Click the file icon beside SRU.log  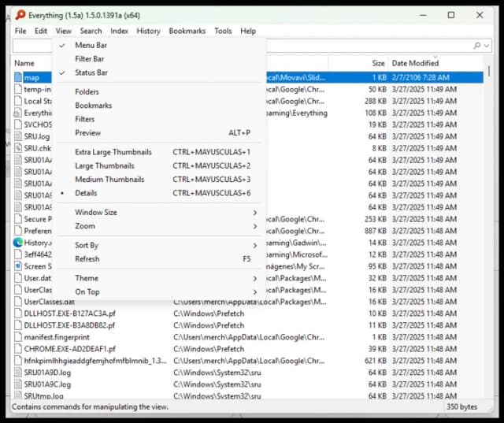point(18,136)
